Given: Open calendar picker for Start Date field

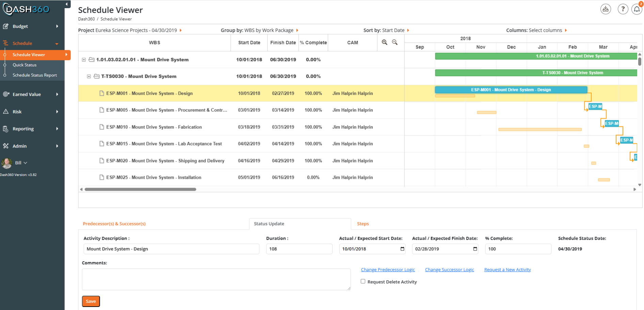Looking at the screenshot, I should pyautogui.click(x=402, y=249).
